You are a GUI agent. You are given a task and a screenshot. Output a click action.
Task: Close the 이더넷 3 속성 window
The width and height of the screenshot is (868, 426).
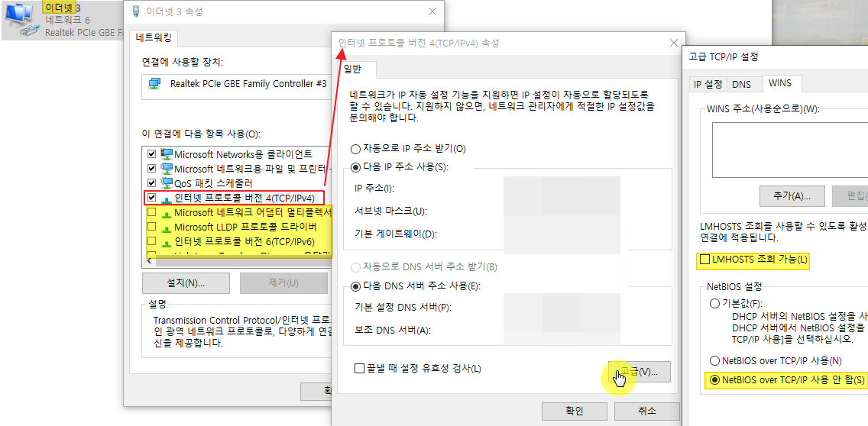[433, 11]
